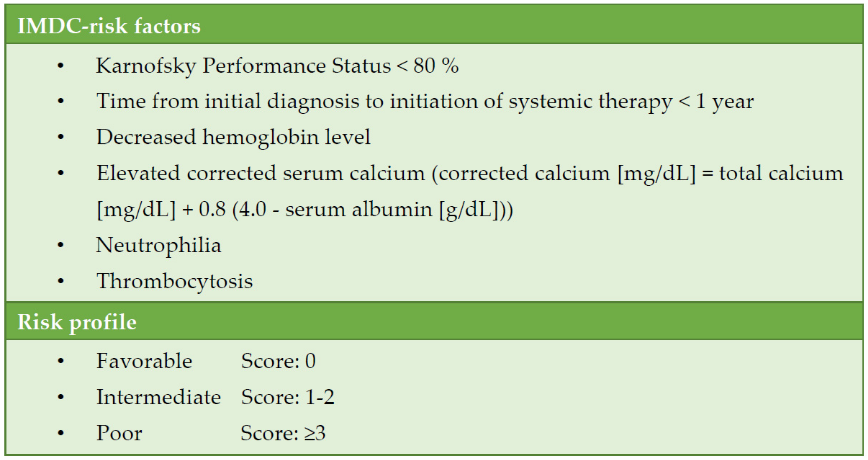Image resolution: width=868 pixels, height=460 pixels.
Task: Click the Score: 0 value
Action: 278,361
